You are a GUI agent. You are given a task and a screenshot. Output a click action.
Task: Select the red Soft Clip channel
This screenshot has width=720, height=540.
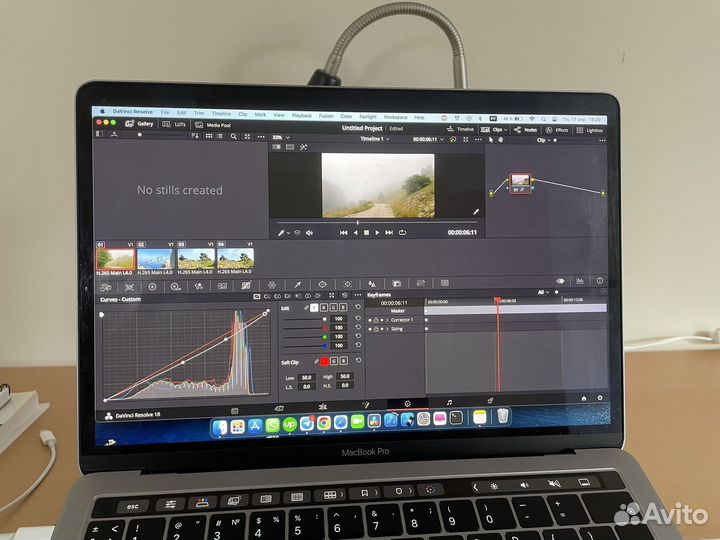[x=324, y=361]
